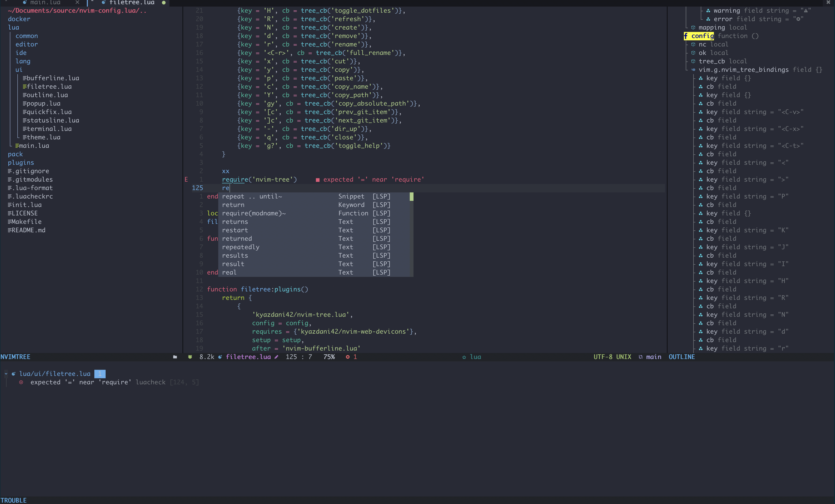Click the pencil modified icon in statusline
The image size is (835, 504).
276,357
